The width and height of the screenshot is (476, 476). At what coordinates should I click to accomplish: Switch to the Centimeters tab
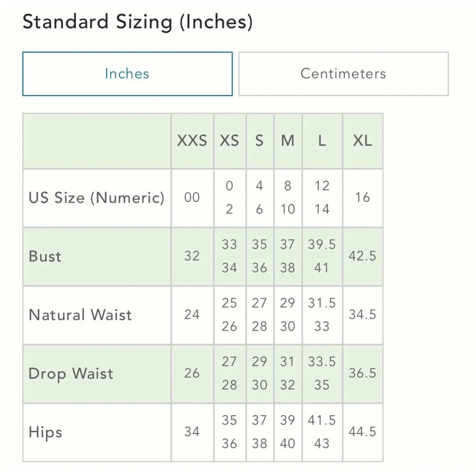coord(343,74)
